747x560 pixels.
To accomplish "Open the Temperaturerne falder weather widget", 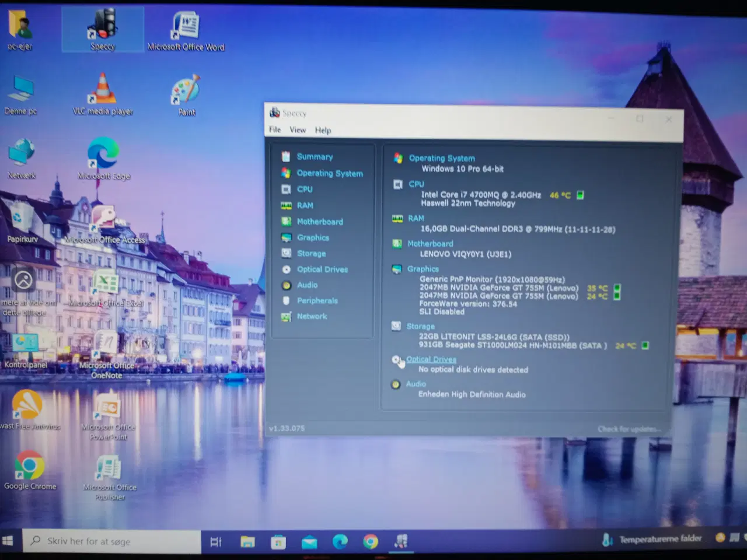I will pos(652,539).
